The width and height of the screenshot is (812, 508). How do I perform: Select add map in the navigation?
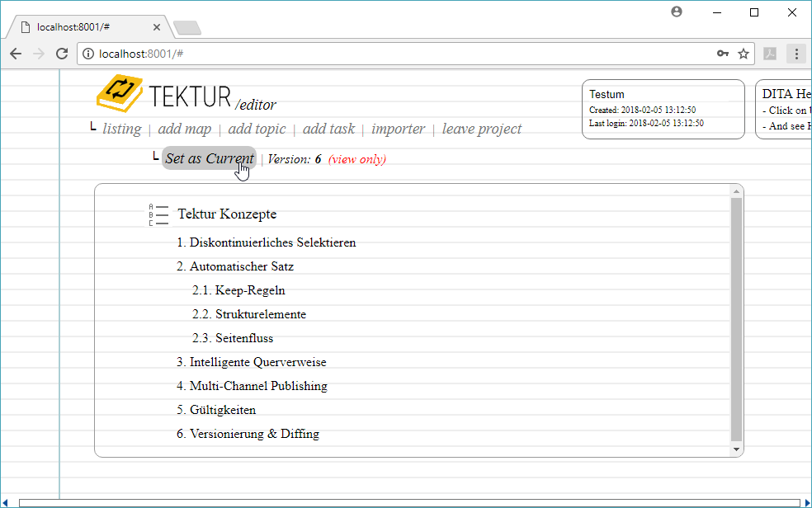184,129
